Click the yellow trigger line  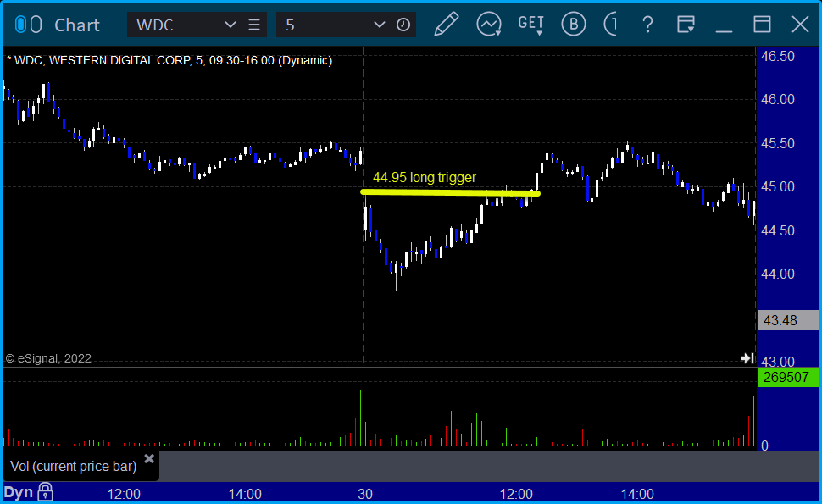[450, 193]
